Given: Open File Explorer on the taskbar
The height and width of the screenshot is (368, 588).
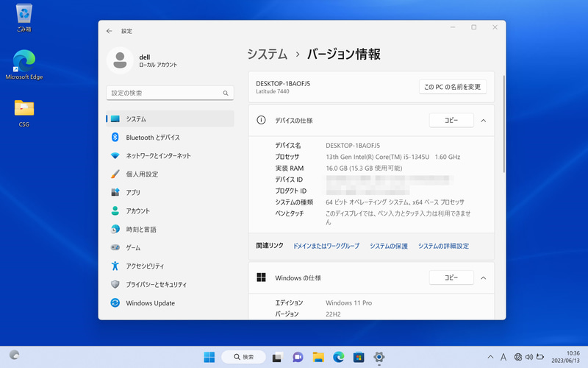Looking at the screenshot, I should [x=318, y=357].
